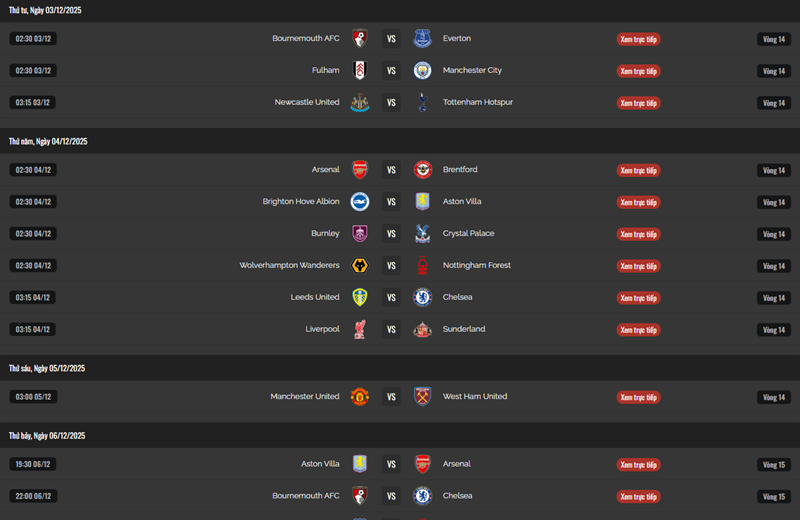Viewport: 800px width, 520px height.
Task: Watch Arsenal vs Brentford live stream
Action: click(638, 170)
